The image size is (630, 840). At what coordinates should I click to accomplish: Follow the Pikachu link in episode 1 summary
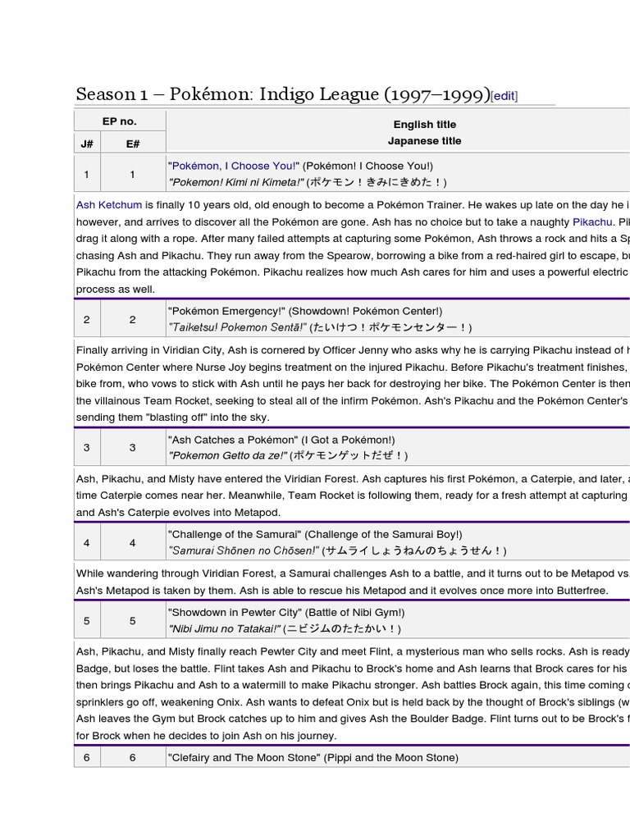(592, 221)
